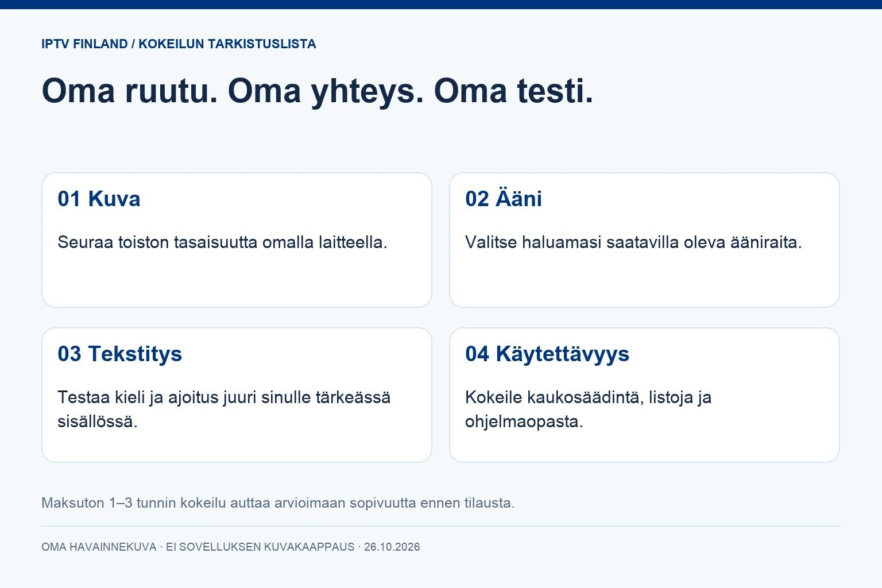This screenshot has width=882, height=588.
Task: Click the 'Maksuton 1–3 tunnin kokeilu' note
Action: pyautogui.click(x=278, y=503)
